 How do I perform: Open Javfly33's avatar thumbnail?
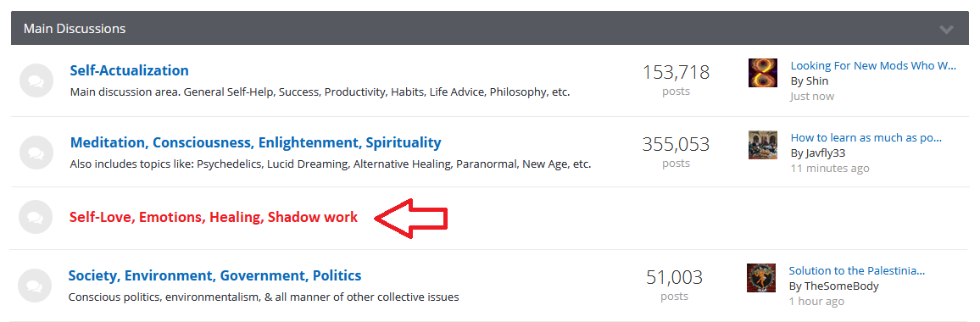click(762, 145)
